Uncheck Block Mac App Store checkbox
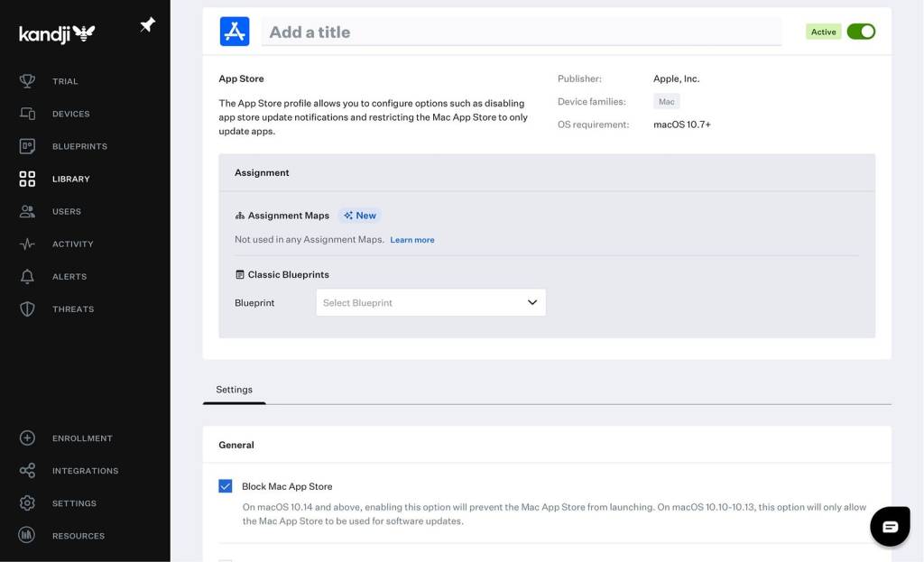This screenshot has height=562, width=924. coord(226,486)
